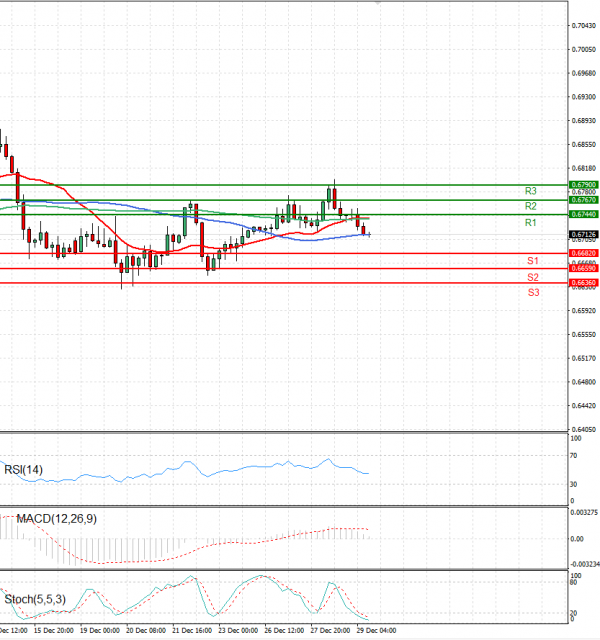Select the 0.67440 price tag
This screenshot has height=640, width=600.
[584, 214]
